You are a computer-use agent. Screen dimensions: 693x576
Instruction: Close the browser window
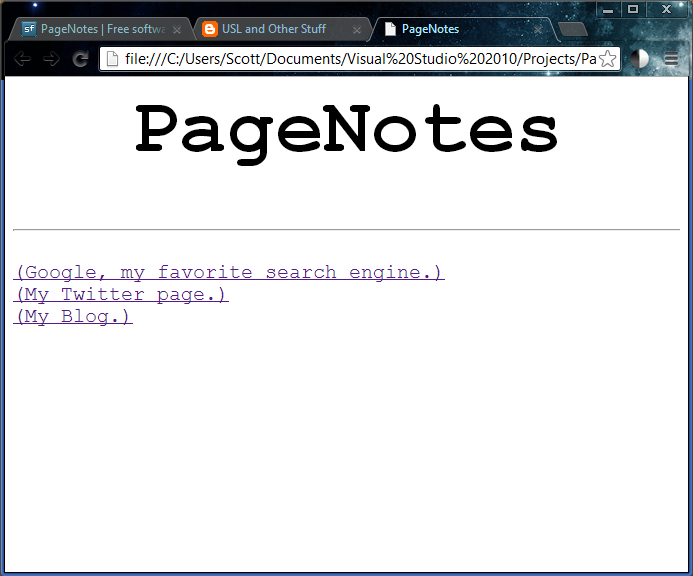(x=666, y=9)
